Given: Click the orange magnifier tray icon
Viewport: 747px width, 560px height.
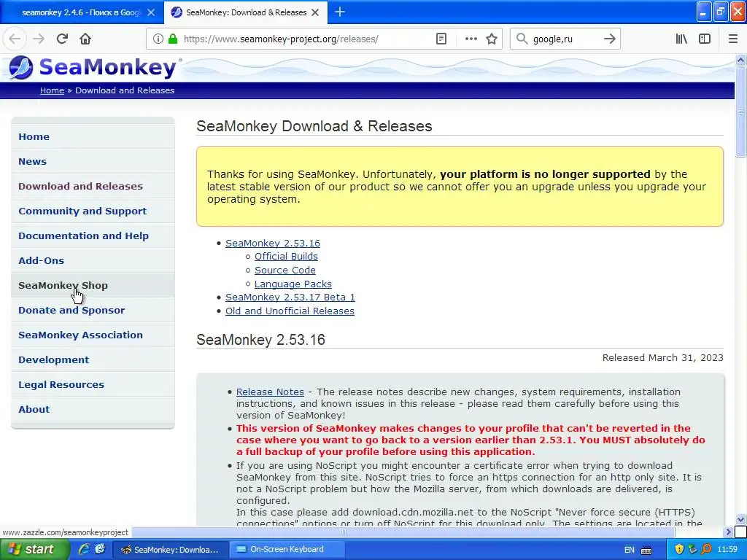Looking at the screenshot, I should coord(706,550).
